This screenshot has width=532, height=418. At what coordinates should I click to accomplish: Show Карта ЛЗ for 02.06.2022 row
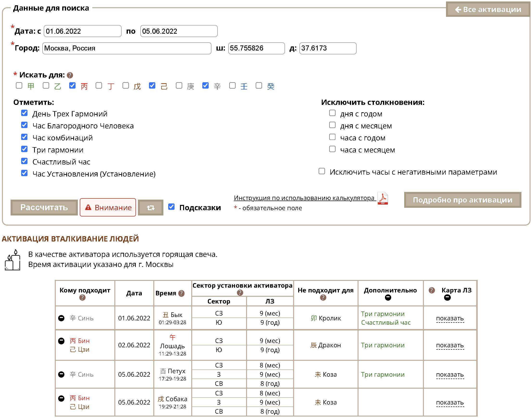pyautogui.click(x=450, y=346)
